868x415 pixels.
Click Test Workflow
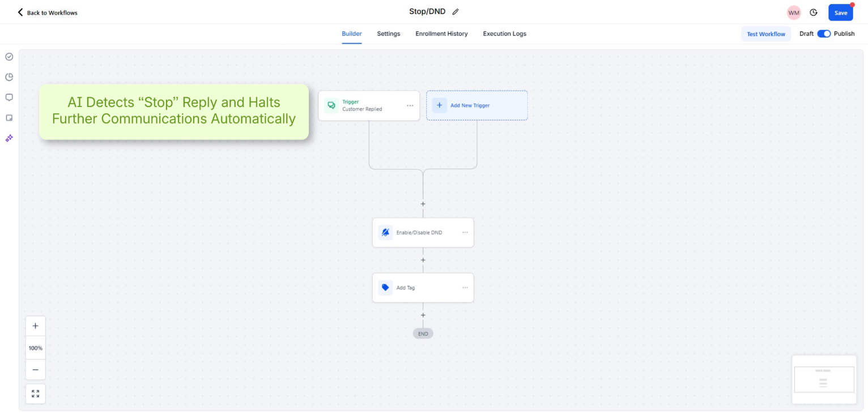(766, 33)
